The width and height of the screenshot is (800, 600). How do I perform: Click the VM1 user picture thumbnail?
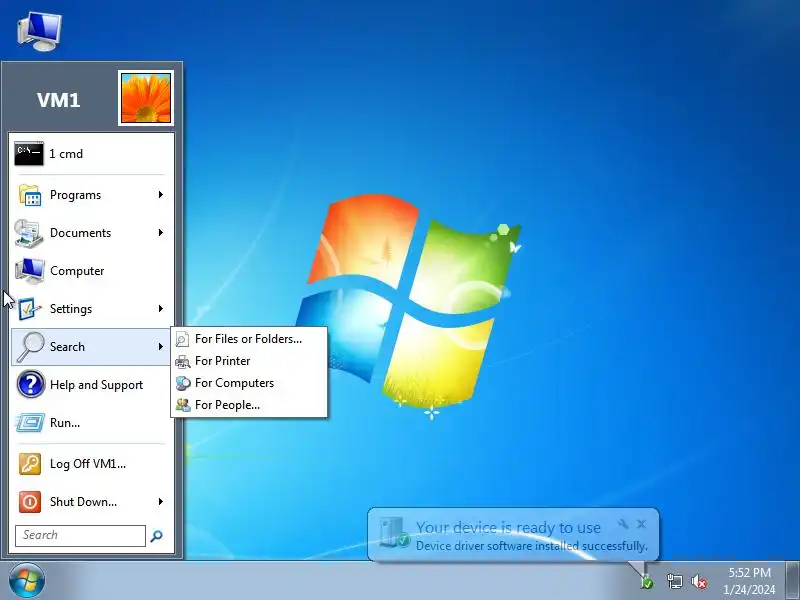click(x=146, y=98)
